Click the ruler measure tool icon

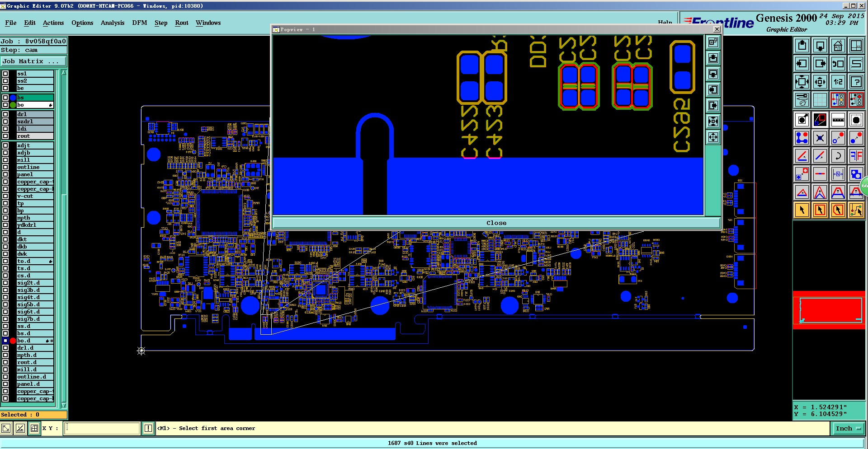coord(838,120)
